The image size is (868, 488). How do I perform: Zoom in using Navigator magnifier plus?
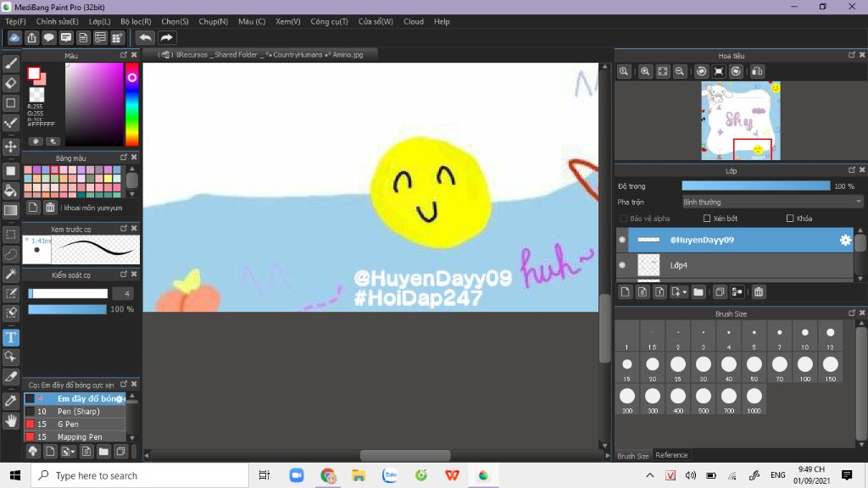pyautogui.click(x=645, y=71)
